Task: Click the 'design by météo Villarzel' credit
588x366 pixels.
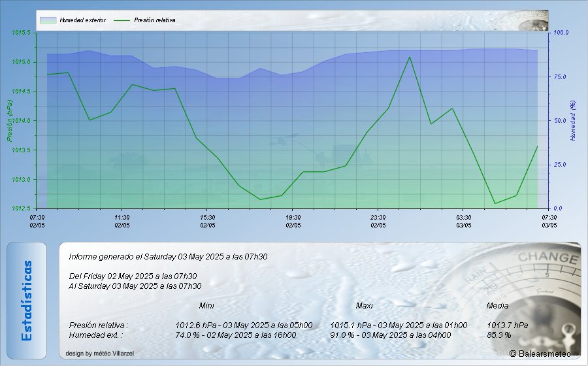Action: tap(100, 353)
